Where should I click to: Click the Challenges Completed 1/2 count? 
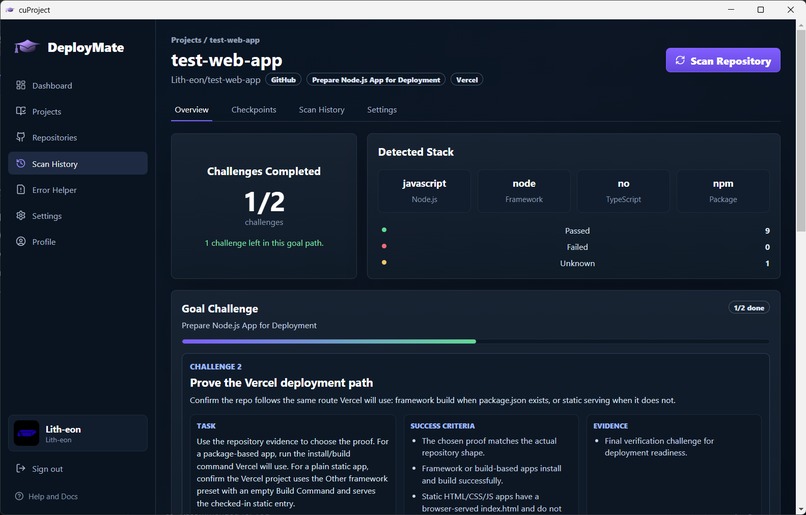[x=264, y=201]
